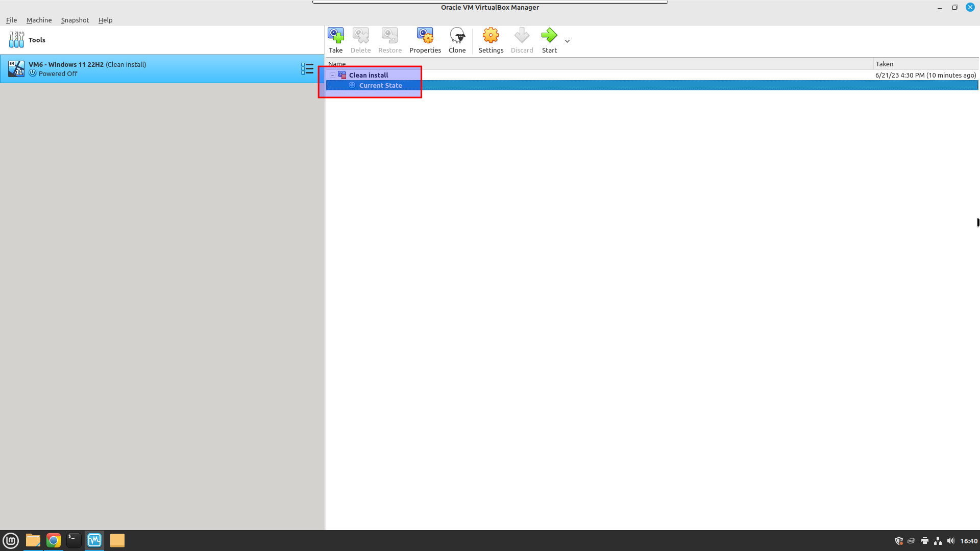
Task: Open snapshot Properties
Action: click(425, 40)
